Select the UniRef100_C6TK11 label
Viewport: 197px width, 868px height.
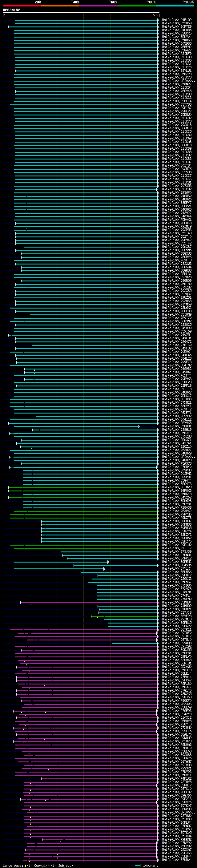pyautogui.click(x=177, y=629)
